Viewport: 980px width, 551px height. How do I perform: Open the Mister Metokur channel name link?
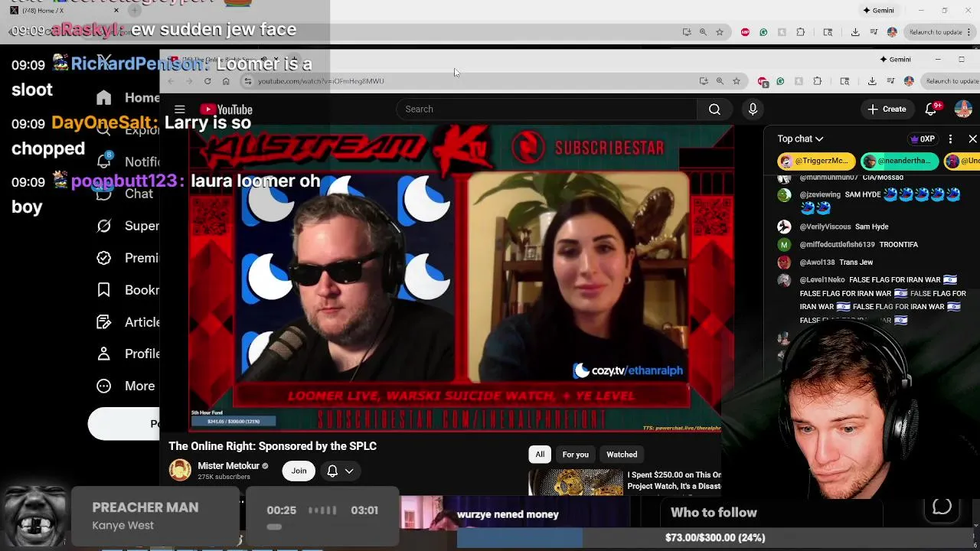(228, 466)
